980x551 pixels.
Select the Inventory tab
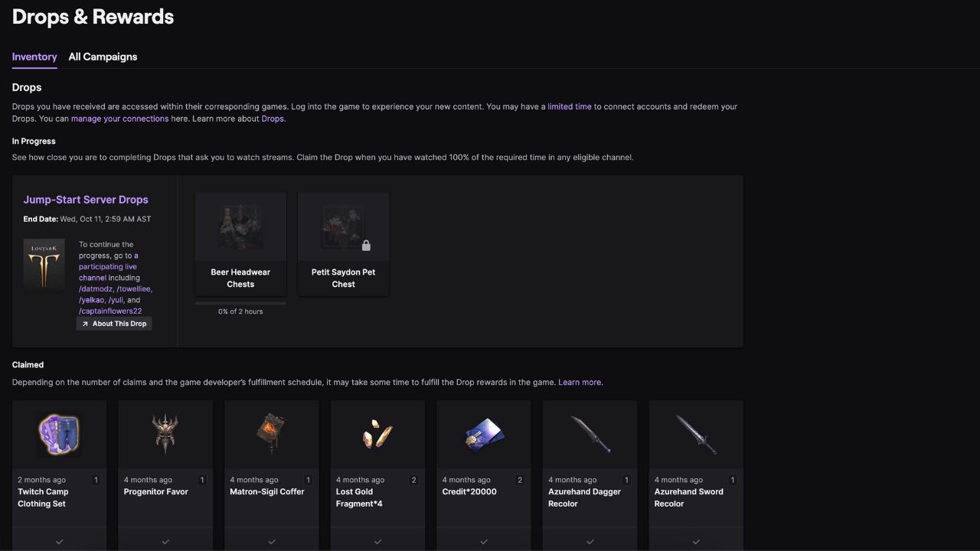click(34, 57)
